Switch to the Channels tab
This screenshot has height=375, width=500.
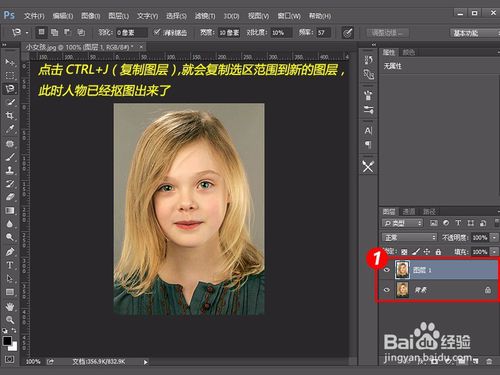pyautogui.click(x=409, y=211)
